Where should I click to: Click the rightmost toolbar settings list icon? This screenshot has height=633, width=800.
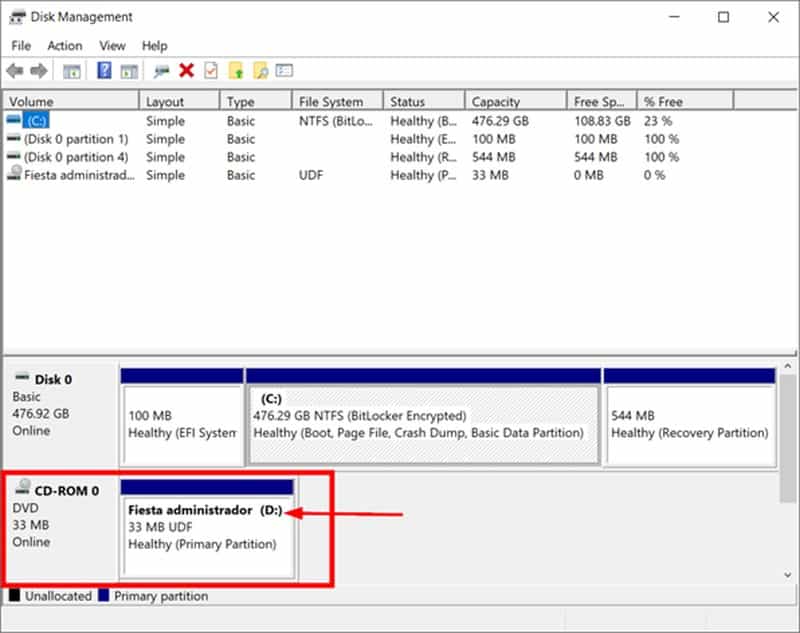[285, 71]
